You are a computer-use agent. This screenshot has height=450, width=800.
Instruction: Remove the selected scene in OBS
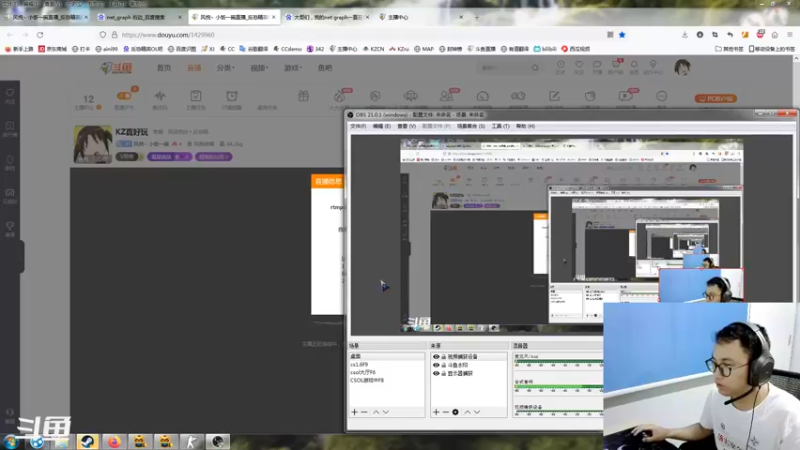click(x=364, y=412)
